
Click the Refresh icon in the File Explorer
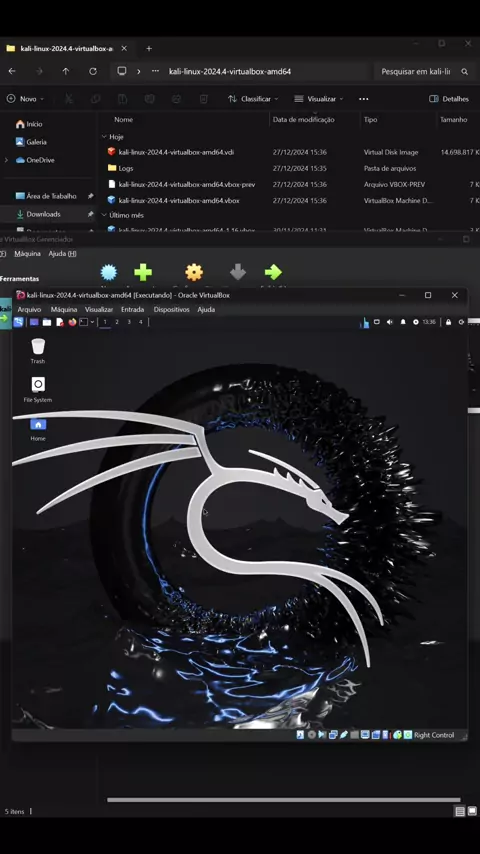click(93, 71)
